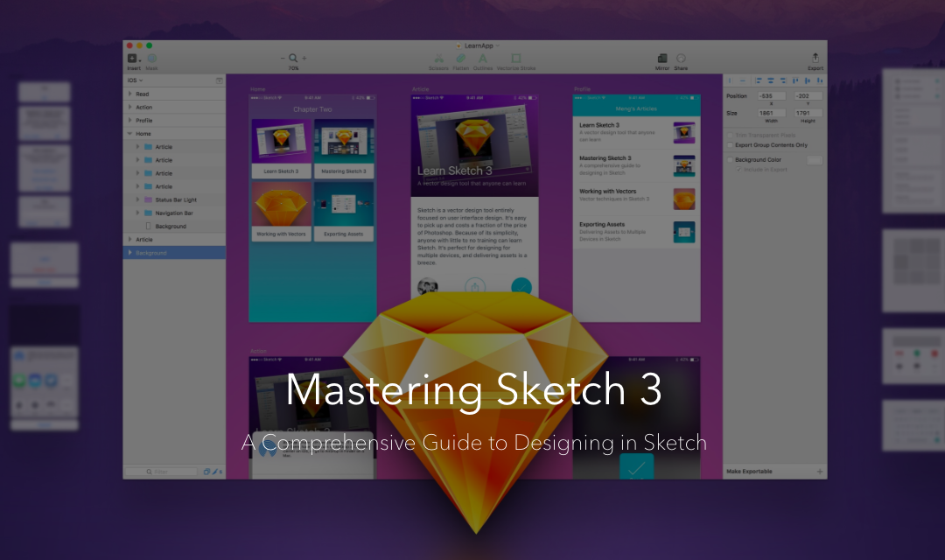Zoom out with the minus button
The height and width of the screenshot is (560, 945).
pyautogui.click(x=282, y=59)
